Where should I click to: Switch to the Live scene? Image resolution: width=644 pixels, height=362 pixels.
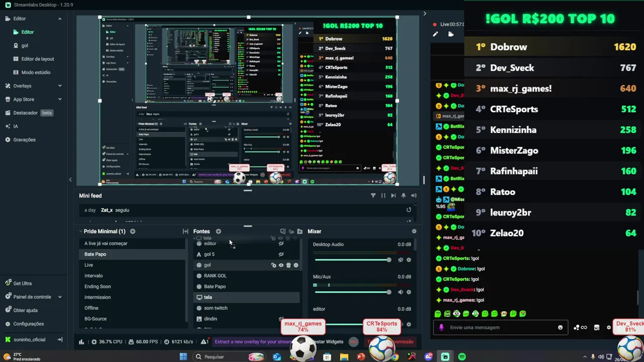click(x=133, y=265)
